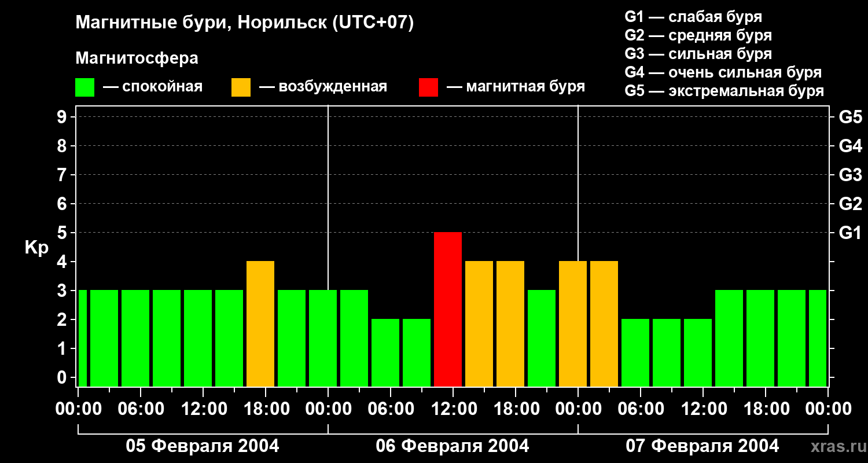Select the only orange bar on 05 Февраля
868x463 pixels.
click(x=260, y=324)
